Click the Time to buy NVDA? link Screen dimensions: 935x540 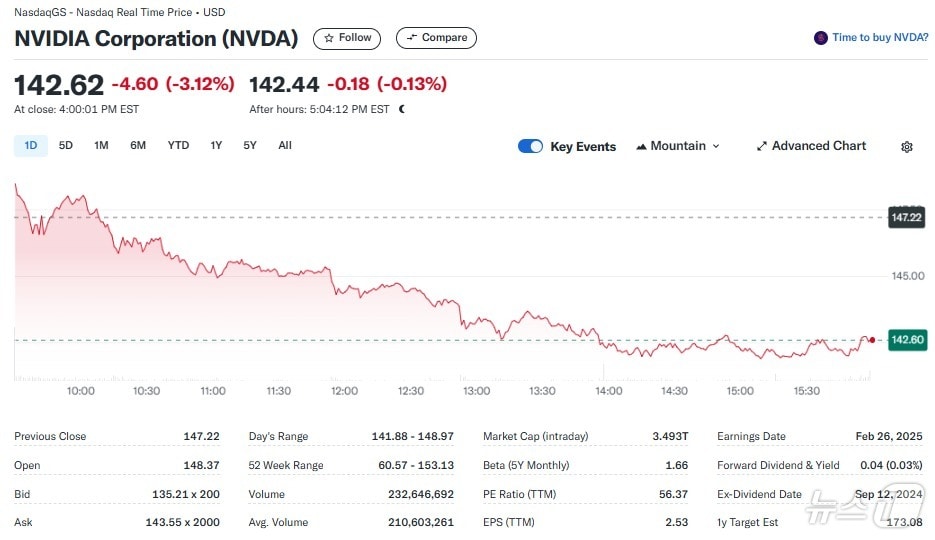[x=879, y=38]
